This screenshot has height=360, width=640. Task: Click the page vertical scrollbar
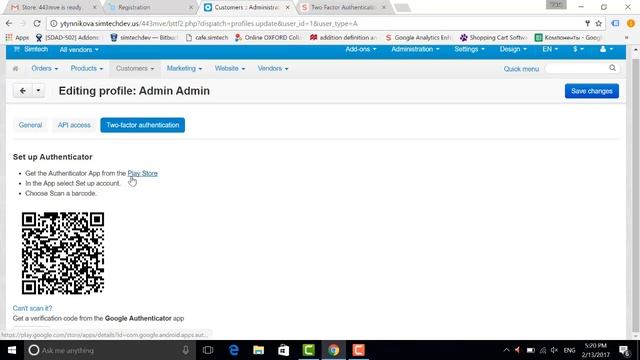point(635,192)
